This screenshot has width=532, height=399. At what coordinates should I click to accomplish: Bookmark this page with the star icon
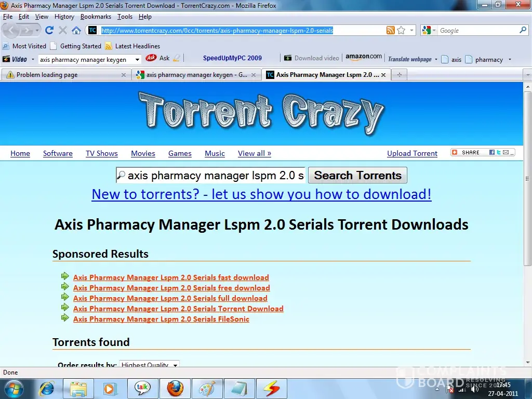[x=401, y=31]
